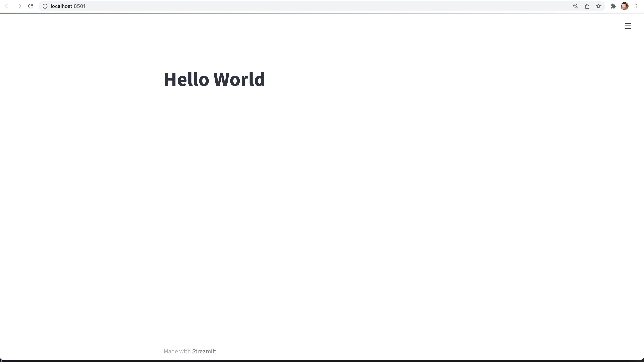644x362 pixels.
Task: Click the colored gradient bar atop page
Action: pyautogui.click(x=322, y=13)
